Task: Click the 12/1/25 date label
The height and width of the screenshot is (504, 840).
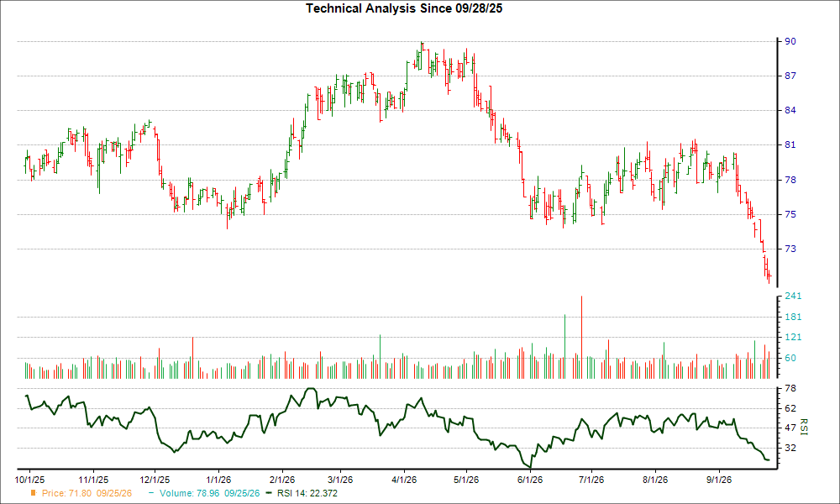Action: [155, 480]
